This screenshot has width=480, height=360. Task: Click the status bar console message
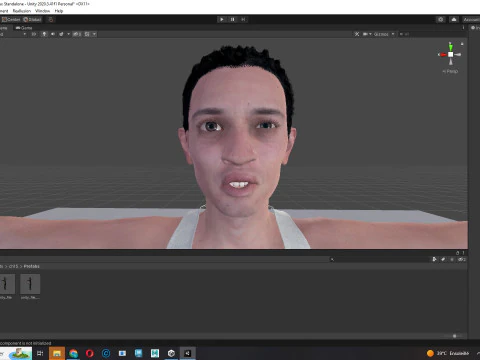click(x=26, y=343)
